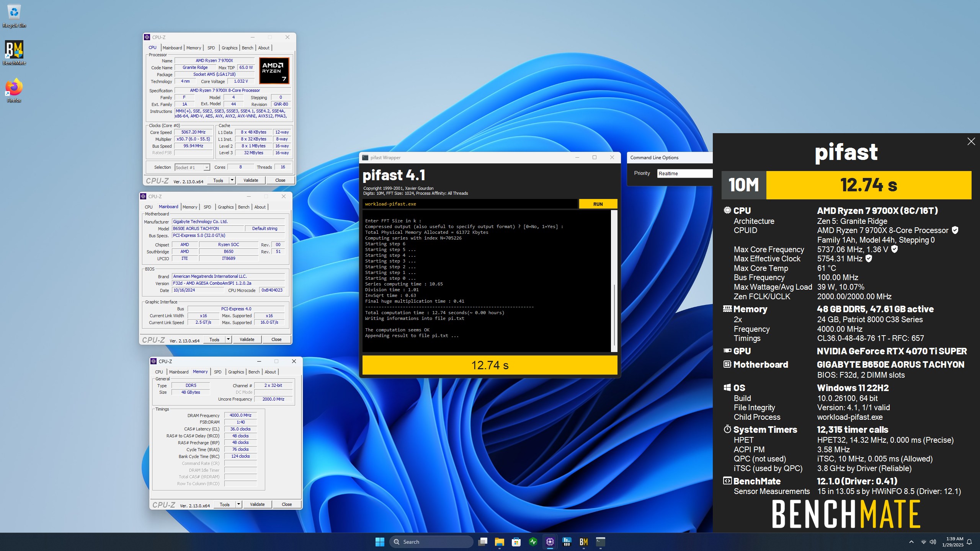Open File Explorer from the taskbar
Screen dimensions: 980x551
499,542
